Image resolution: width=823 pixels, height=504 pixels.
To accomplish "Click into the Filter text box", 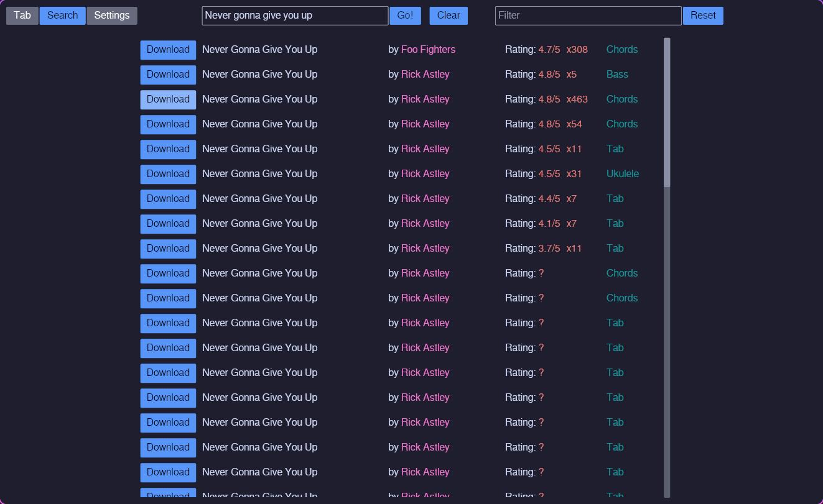I will point(588,16).
